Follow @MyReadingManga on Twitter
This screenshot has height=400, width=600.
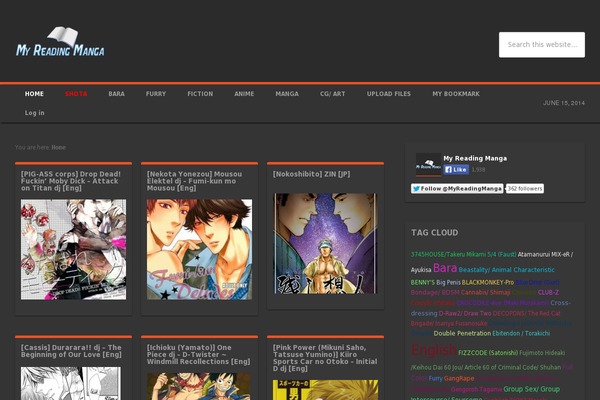pyautogui.click(x=457, y=188)
